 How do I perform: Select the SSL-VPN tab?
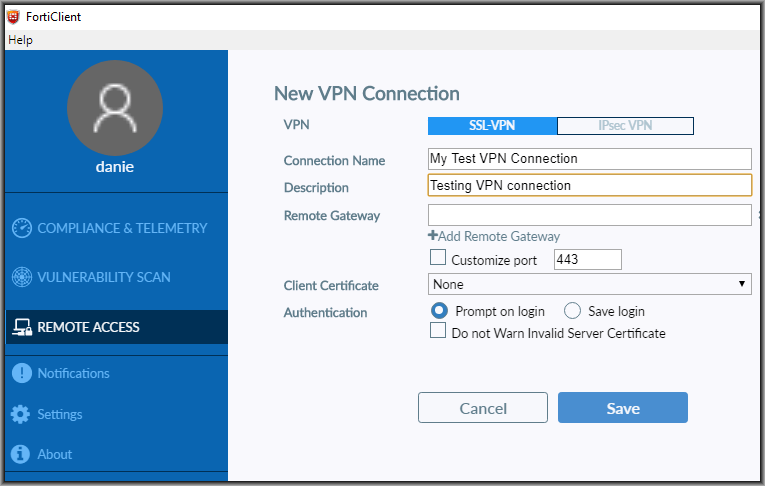click(x=492, y=125)
